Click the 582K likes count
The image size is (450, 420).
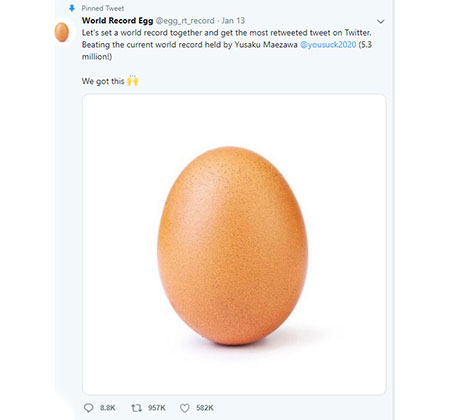205,408
